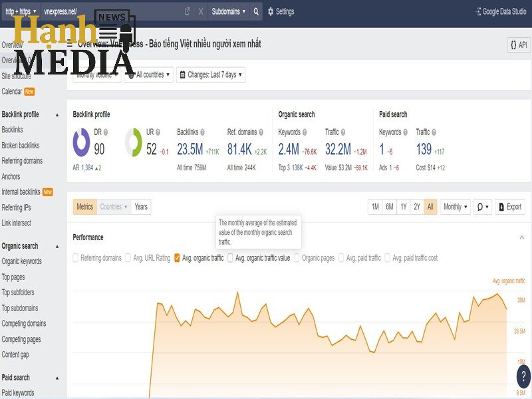Image resolution: width=532 pixels, height=399 pixels.
Task: Open Settings with the gear icon
Action: pos(281,12)
